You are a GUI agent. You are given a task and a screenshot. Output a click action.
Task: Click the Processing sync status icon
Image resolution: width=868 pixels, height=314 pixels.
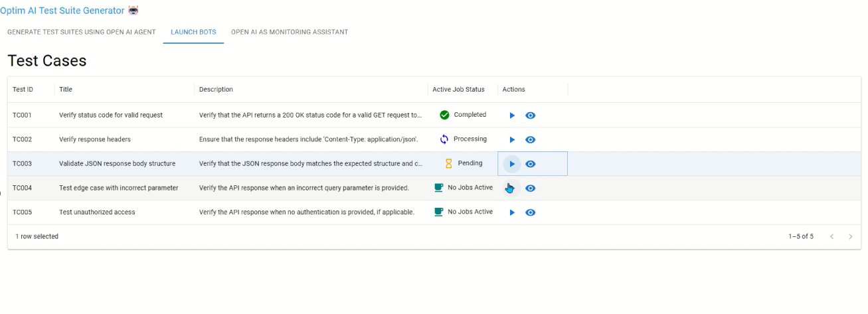coord(445,139)
